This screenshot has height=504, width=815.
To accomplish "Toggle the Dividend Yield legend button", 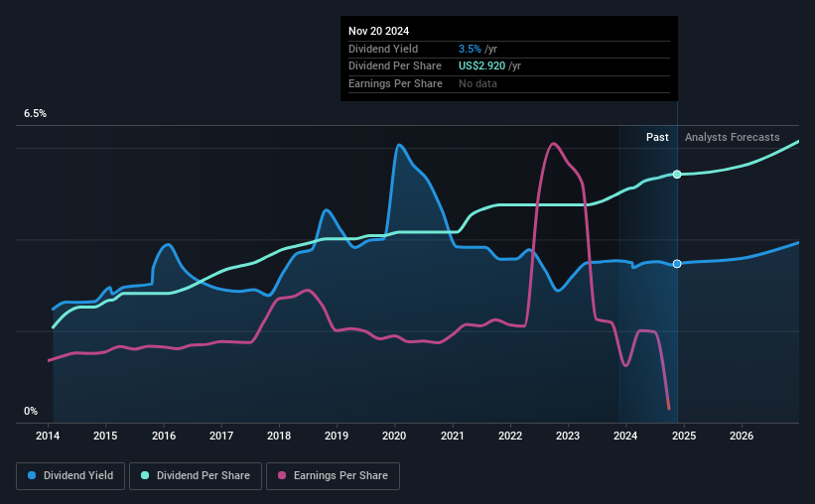I will coord(70,476).
